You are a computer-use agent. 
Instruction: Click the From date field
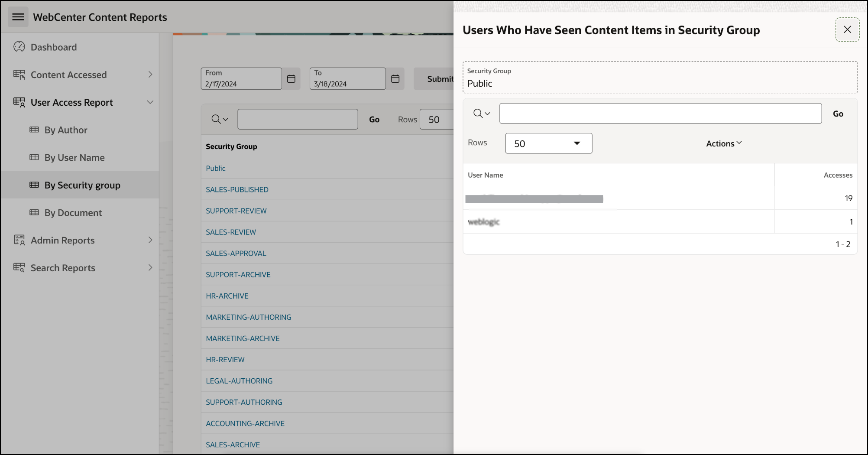[x=241, y=79]
